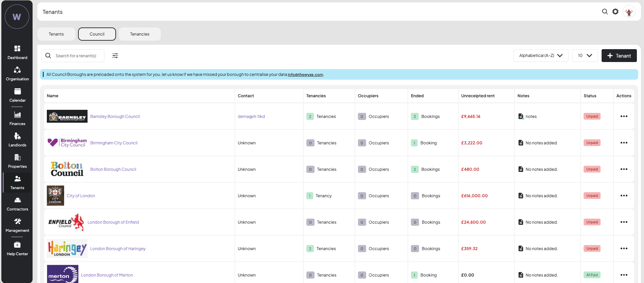Open the Contractors section

(17, 204)
